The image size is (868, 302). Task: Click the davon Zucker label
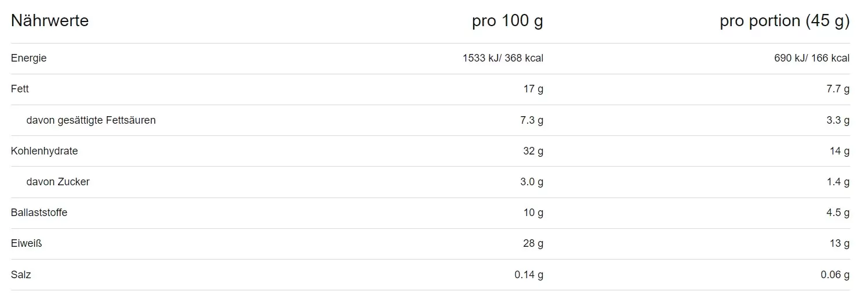click(x=58, y=182)
